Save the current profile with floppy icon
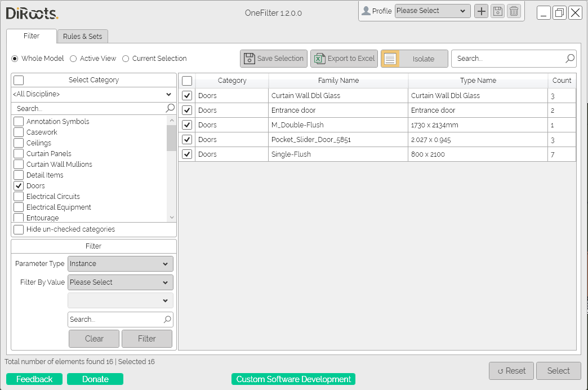Viewport: 588px width, 390px height. (498, 11)
